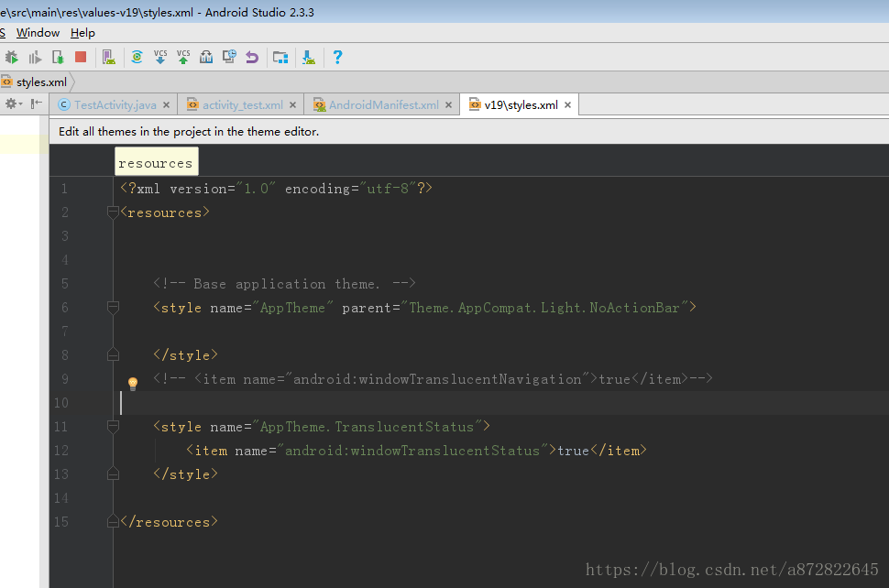The height and width of the screenshot is (588, 889).
Task: Click the theme editor notification link
Action: [x=189, y=131]
